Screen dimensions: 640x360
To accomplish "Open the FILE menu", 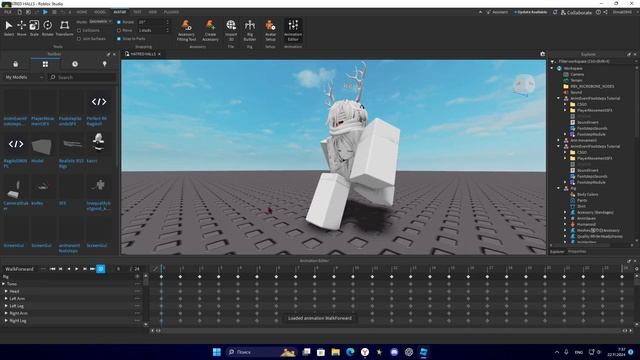I will point(8,12).
